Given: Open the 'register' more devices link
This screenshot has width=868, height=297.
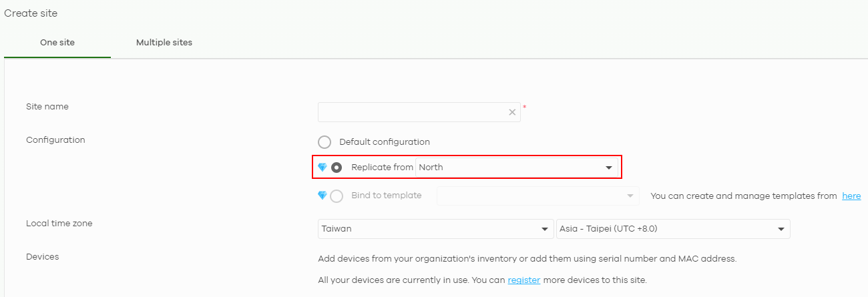Looking at the screenshot, I should (524, 280).
